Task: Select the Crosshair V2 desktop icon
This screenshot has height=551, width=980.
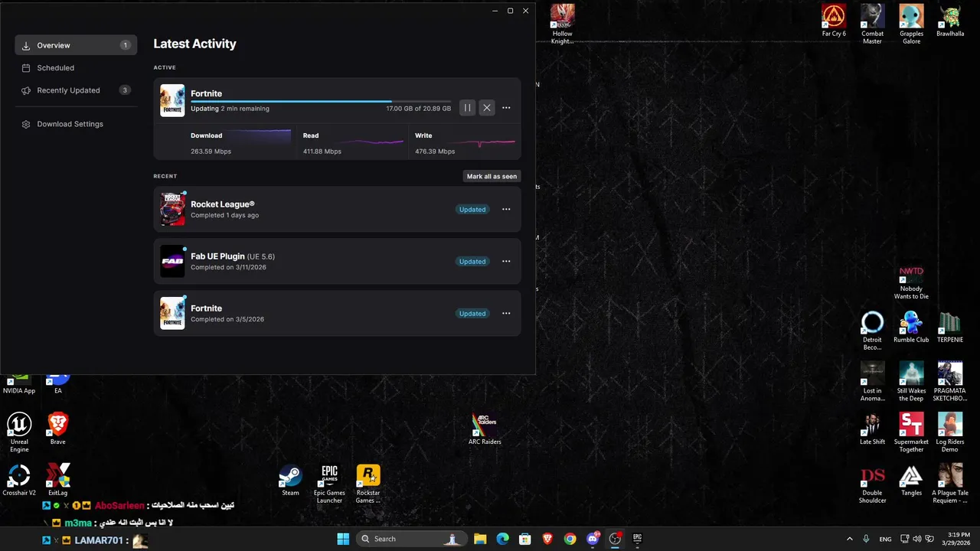Action: pyautogui.click(x=19, y=481)
